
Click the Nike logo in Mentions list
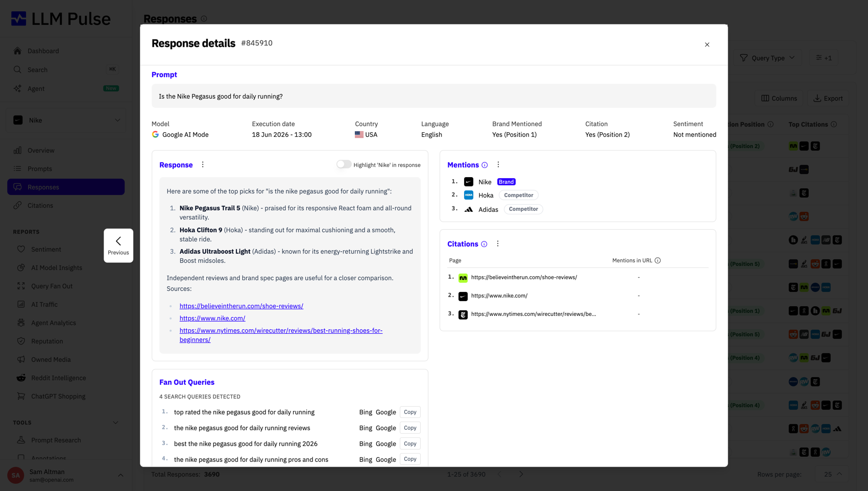click(468, 182)
